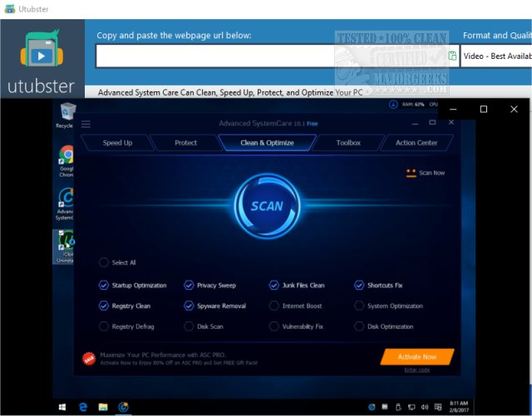The height and width of the screenshot is (416, 532).
Task: Uncheck Registry Clean option
Action: point(103,306)
